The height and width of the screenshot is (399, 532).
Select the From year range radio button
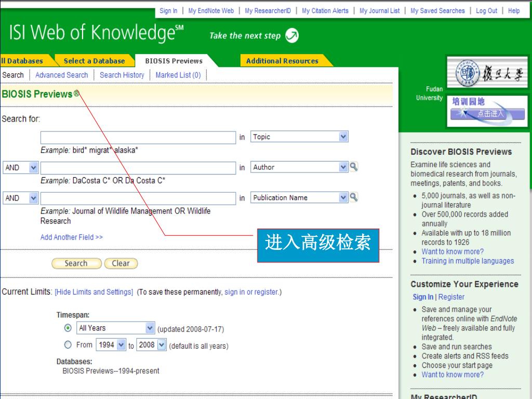click(x=68, y=345)
